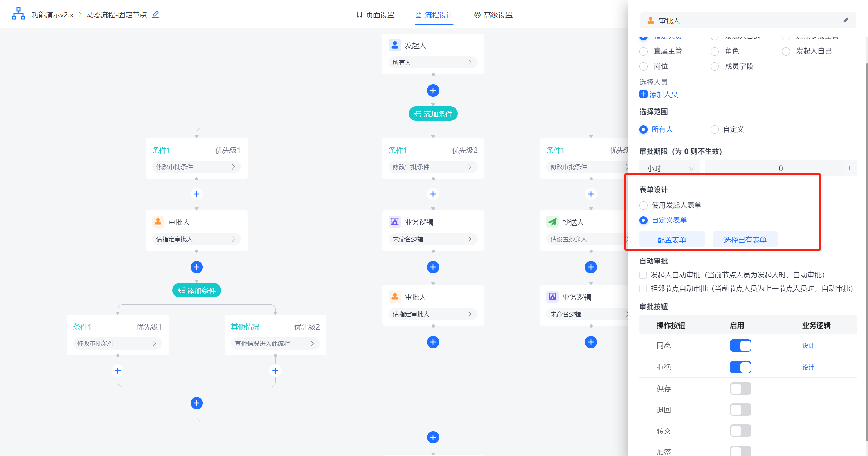Click the purple 业务逻辑 icon under 优先级2
This screenshot has height=456, width=868.
[x=394, y=222]
